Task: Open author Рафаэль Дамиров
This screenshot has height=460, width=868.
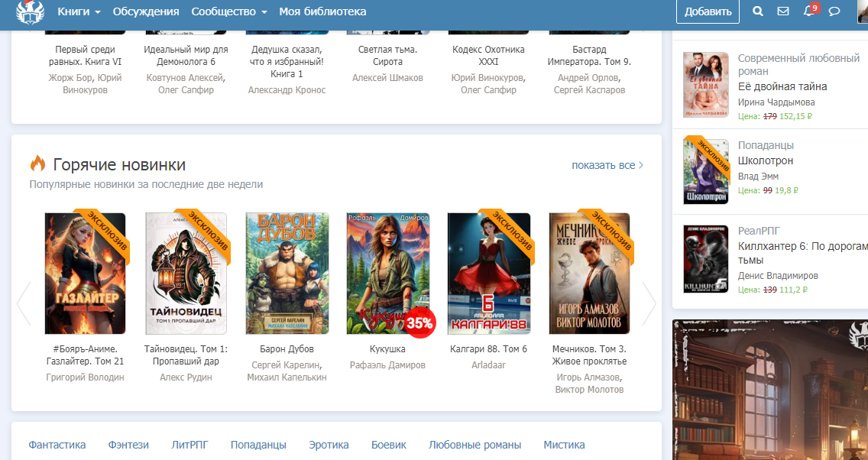Action: (x=387, y=365)
